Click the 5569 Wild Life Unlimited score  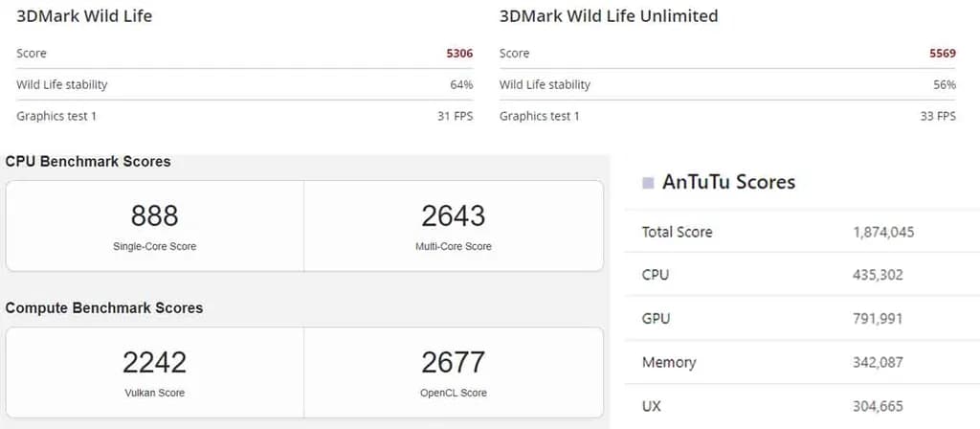click(x=942, y=54)
